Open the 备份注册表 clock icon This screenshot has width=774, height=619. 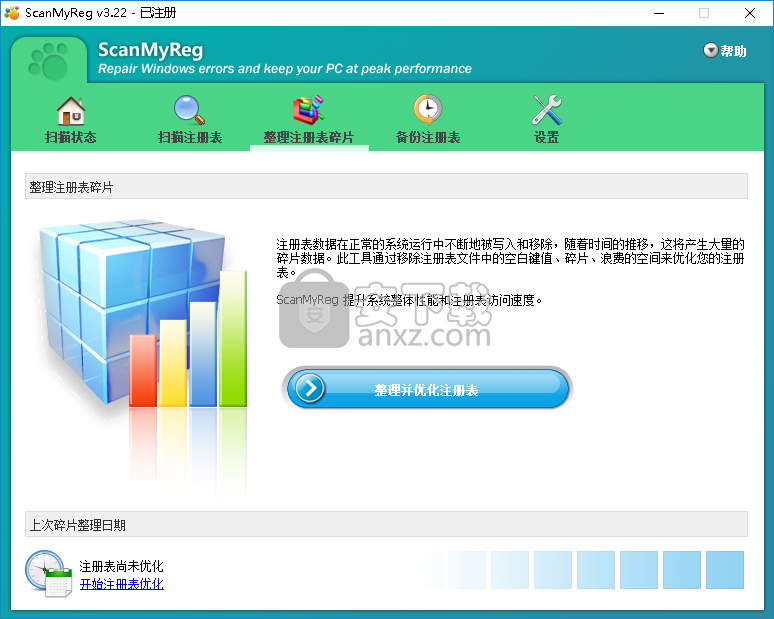click(427, 109)
